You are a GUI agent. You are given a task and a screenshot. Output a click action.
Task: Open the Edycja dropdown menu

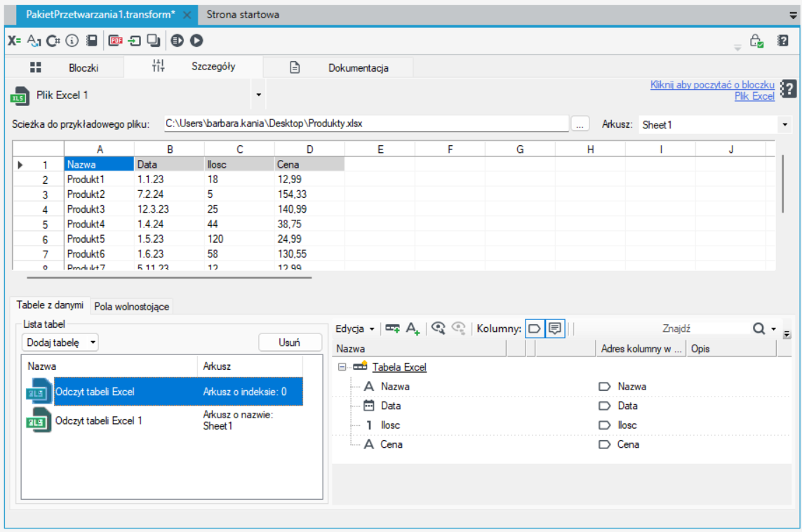[355, 328]
